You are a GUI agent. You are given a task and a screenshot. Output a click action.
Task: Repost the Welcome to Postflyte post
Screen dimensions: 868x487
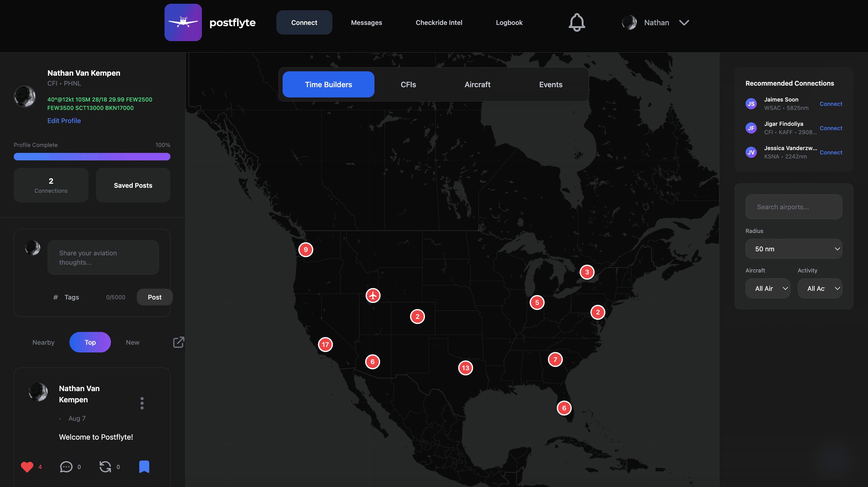[105, 467]
